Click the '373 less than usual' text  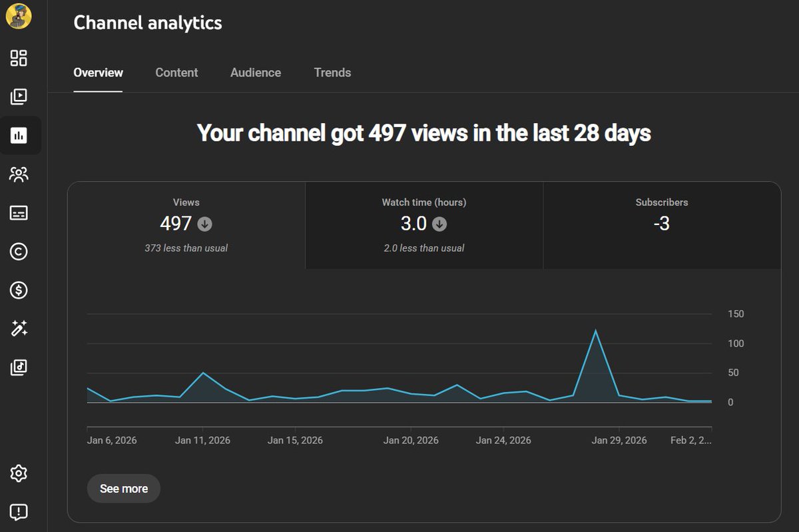tap(186, 248)
